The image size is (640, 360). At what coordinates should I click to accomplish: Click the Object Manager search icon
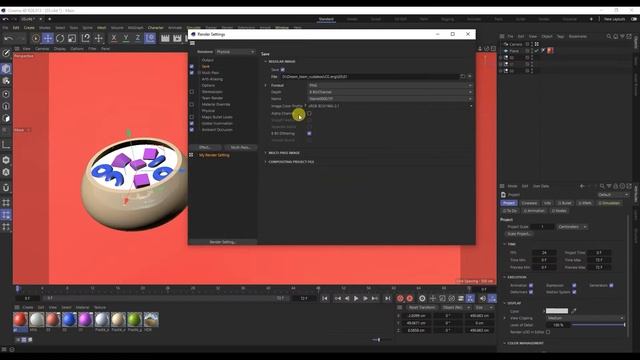click(x=609, y=36)
